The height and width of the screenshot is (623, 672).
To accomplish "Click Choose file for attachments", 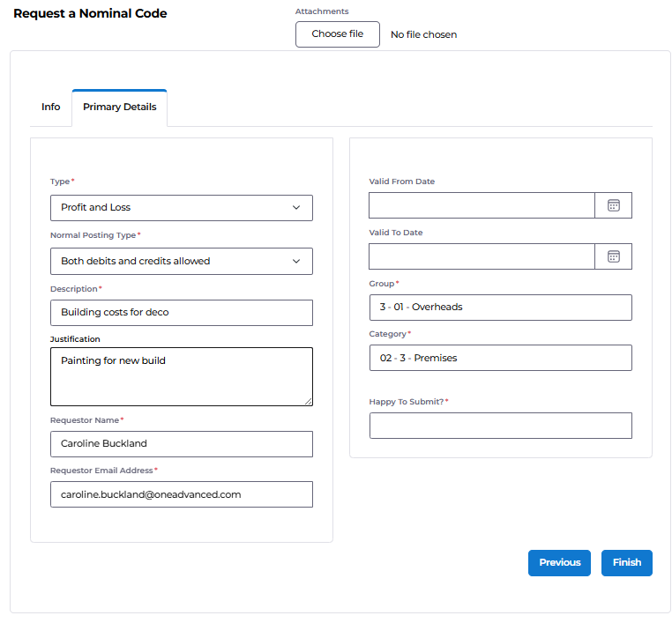I will [337, 34].
